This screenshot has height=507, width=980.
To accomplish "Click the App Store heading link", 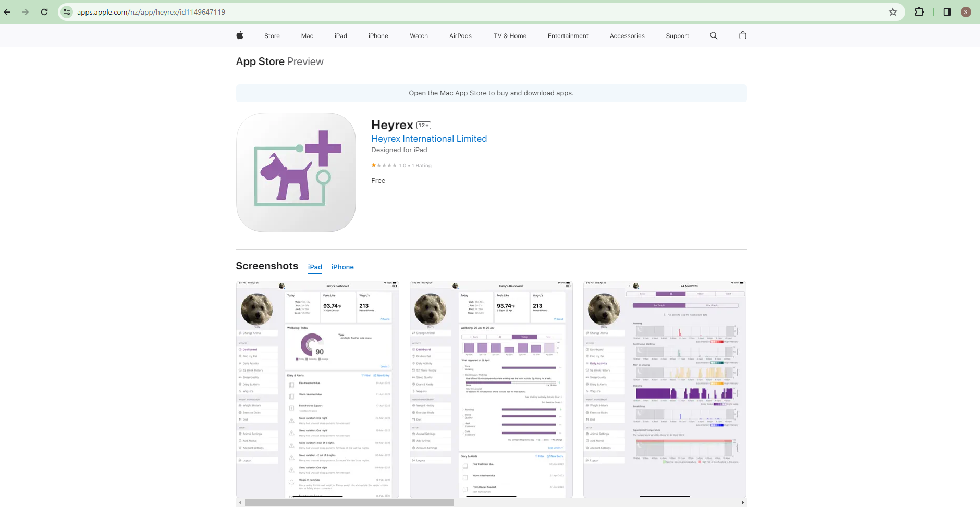I will pos(260,61).
